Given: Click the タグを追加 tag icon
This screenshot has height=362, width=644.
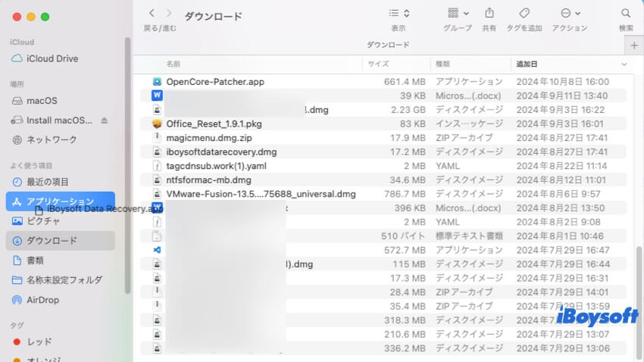Looking at the screenshot, I should point(524,13).
